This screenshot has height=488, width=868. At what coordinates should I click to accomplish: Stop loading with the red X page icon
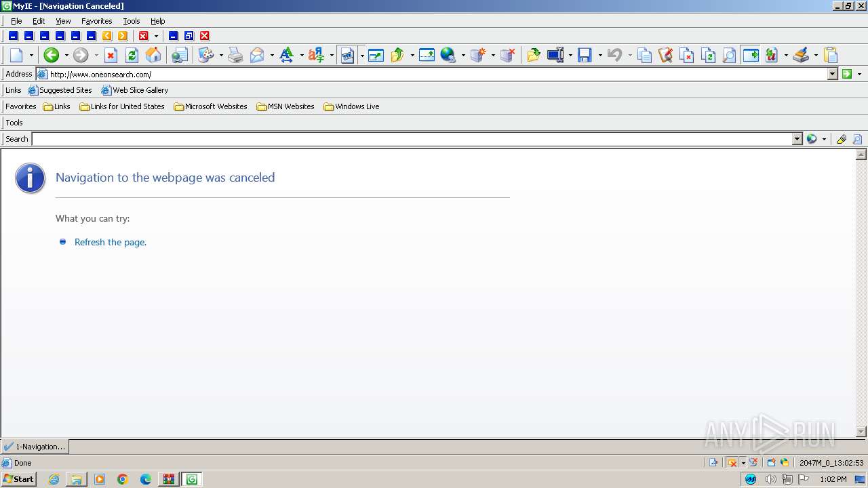[111, 56]
